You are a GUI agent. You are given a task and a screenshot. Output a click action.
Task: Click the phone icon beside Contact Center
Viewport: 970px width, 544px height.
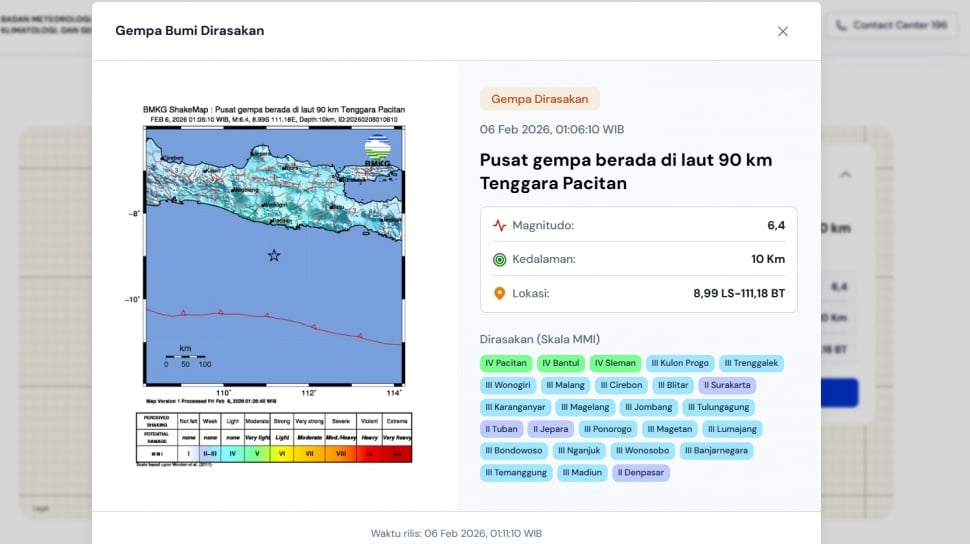[841, 25]
